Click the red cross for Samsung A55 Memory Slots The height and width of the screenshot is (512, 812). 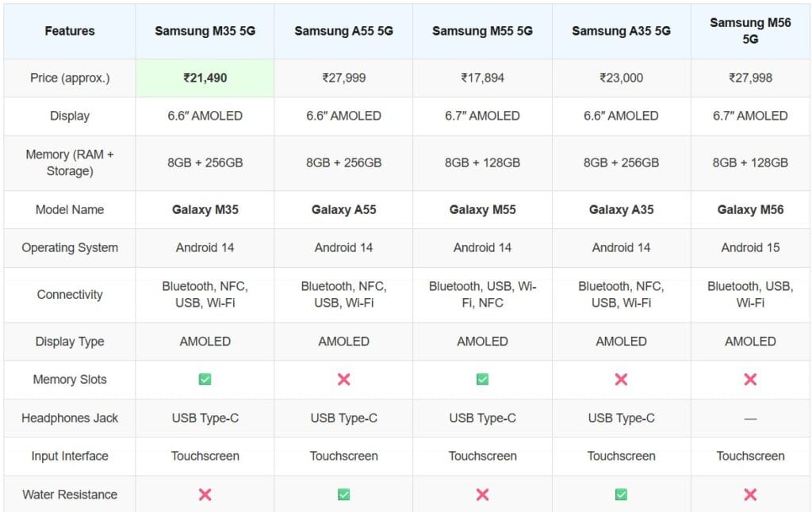pyautogui.click(x=344, y=380)
